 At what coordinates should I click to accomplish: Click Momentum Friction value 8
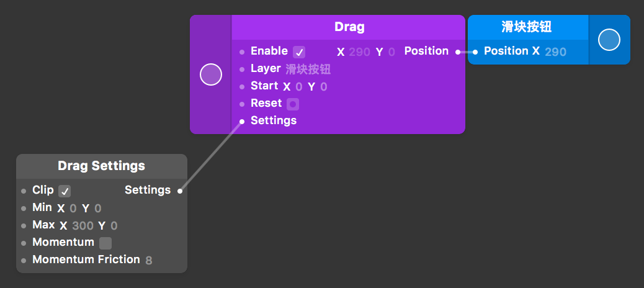[149, 261]
